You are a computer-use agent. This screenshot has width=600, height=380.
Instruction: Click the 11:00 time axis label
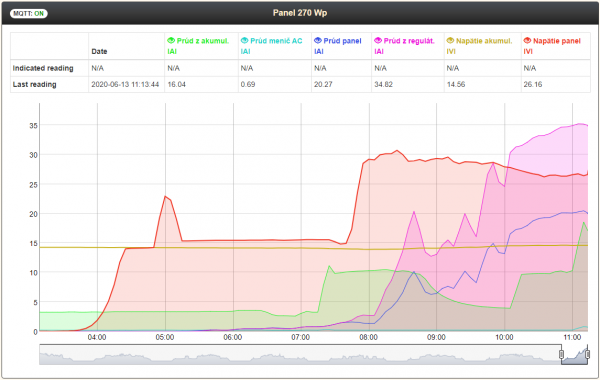(x=572, y=338)
